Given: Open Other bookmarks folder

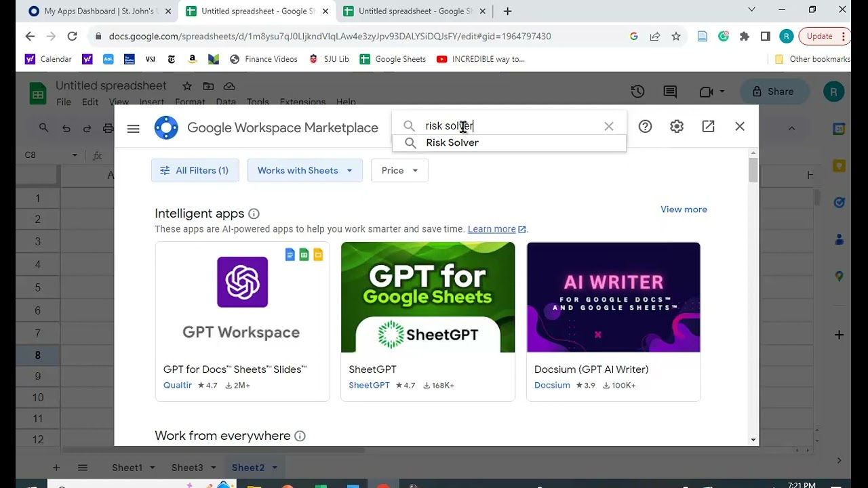Looking at the screenshot, I should [812, 59].
